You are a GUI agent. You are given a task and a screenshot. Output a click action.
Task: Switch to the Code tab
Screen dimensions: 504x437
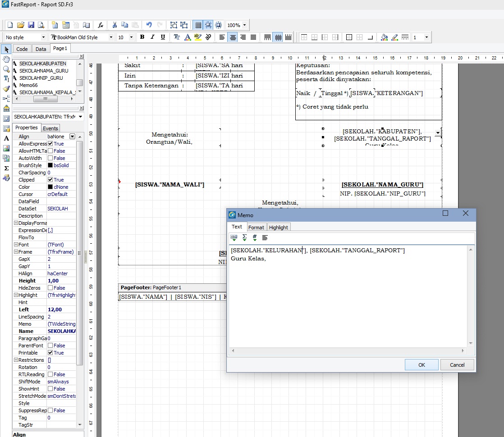click(22, 49)
